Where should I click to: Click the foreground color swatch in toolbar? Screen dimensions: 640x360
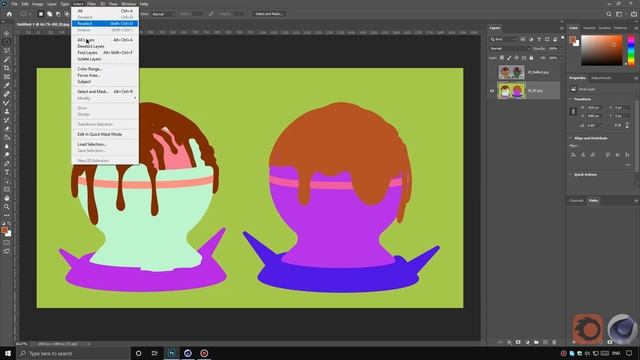tap(4, 231)
